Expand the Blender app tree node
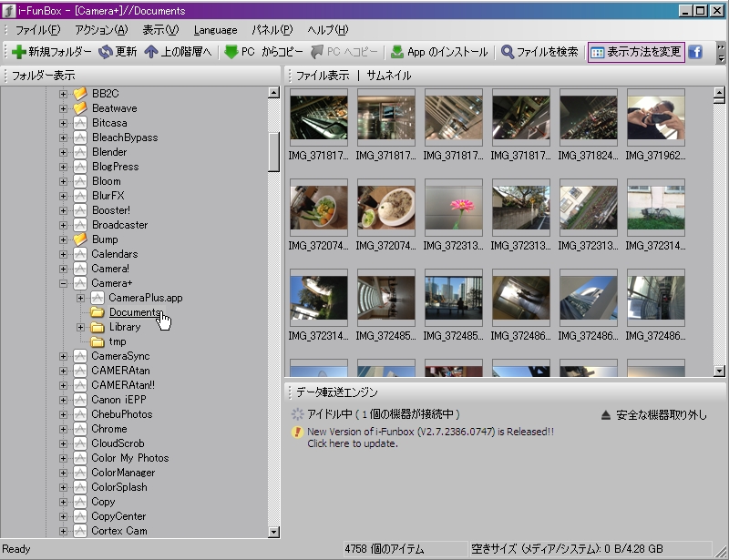 tap(64, 152)
